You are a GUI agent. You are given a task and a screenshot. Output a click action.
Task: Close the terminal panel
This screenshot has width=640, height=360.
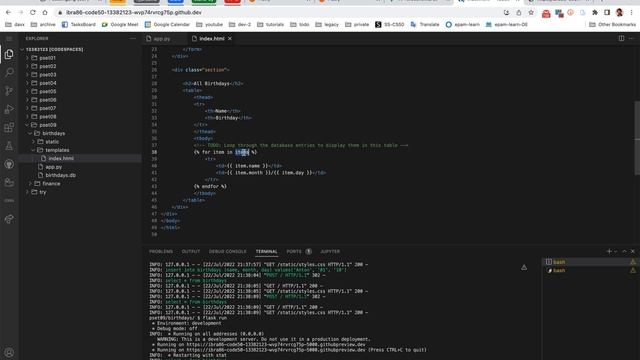(x=633, y=251)
